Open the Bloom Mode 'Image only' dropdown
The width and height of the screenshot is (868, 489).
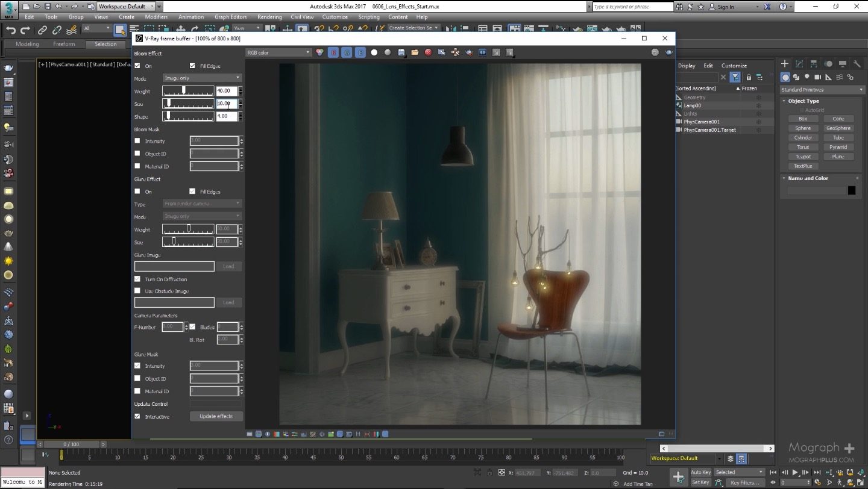pyautogui.click(x=202, y=78)
